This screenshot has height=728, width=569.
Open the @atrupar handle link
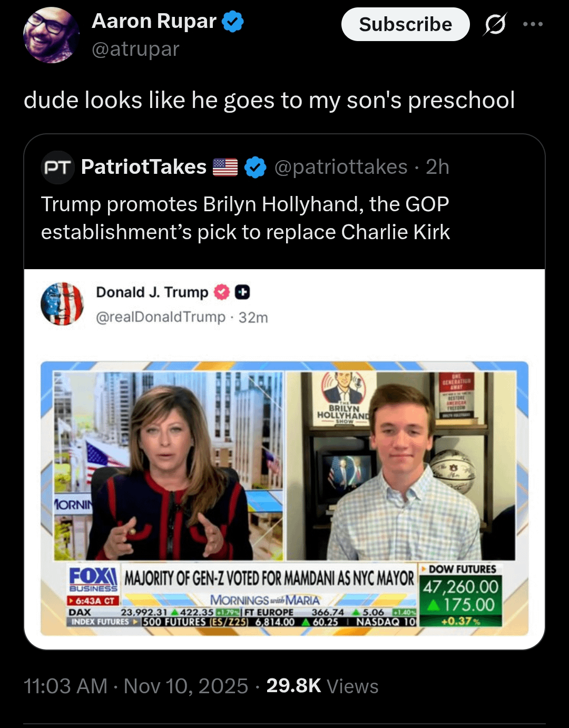click(x=135, y=49)
